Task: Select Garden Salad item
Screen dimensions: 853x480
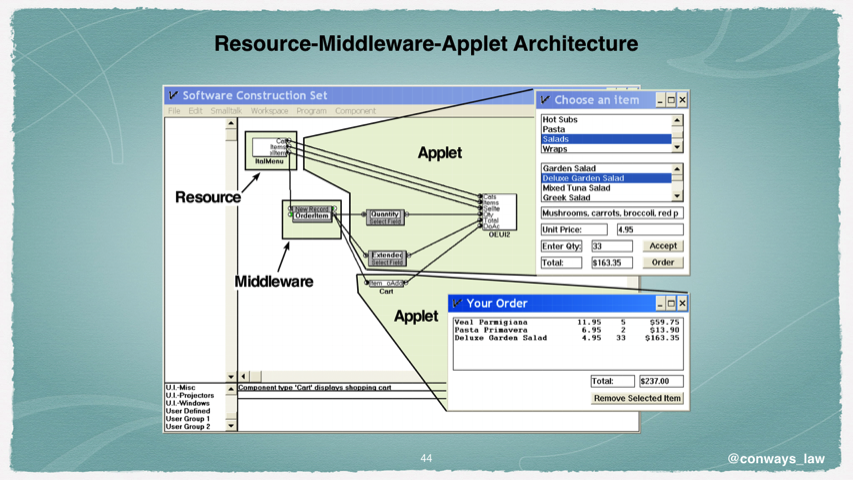Action: (606, 168)
